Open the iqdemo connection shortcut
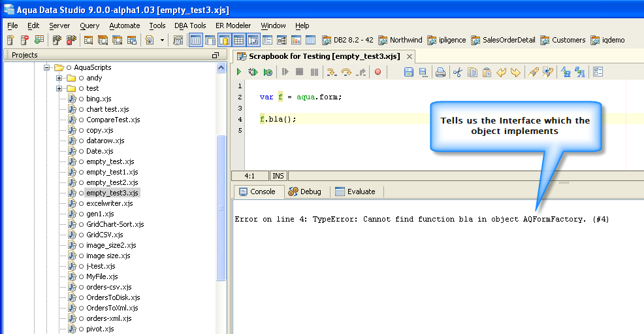This screenshot has width=644, height=334. [x=607, y=40]
